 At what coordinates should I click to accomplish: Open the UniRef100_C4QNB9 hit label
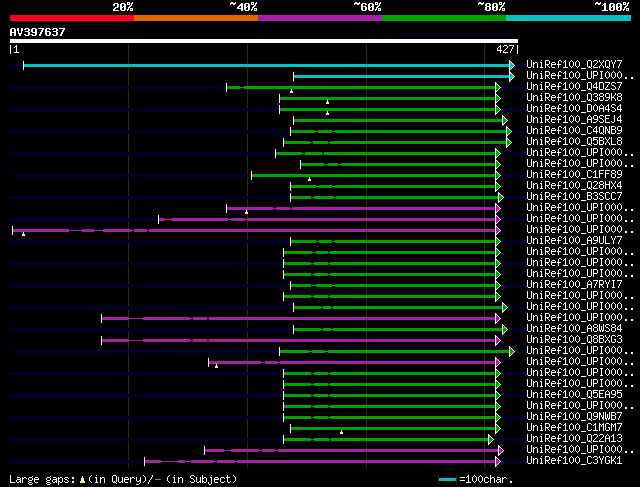tap(574, 130)
